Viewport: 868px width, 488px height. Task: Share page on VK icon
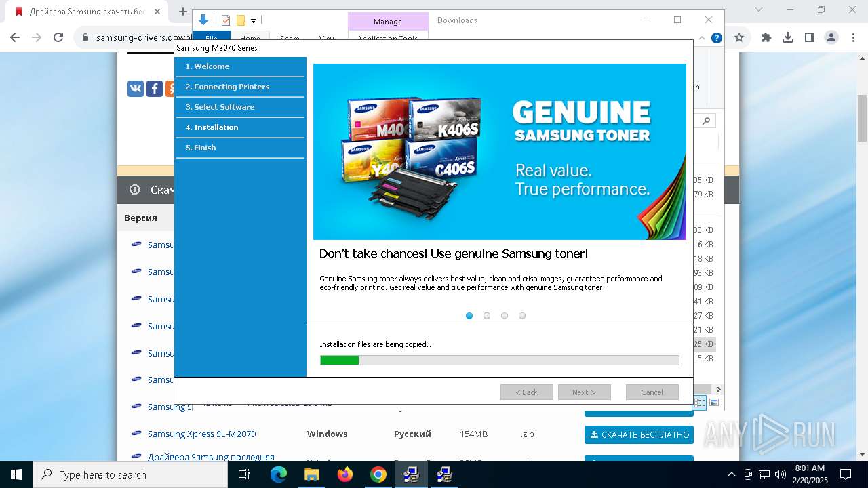point(136,89)
